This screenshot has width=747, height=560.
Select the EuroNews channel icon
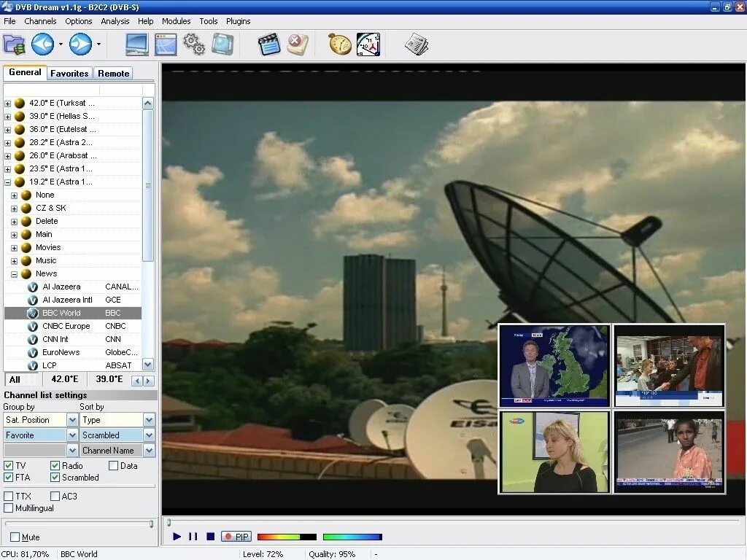point(32,353)
